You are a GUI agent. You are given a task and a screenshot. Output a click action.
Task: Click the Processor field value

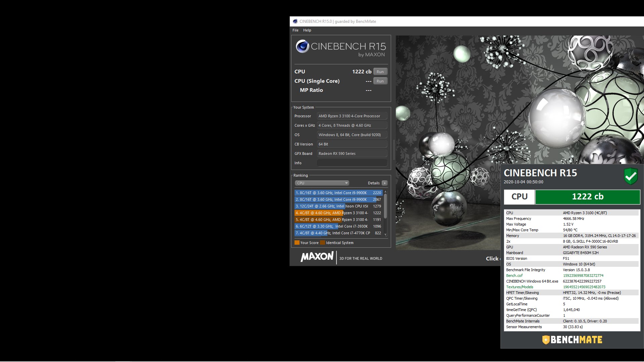pyautogui.click(x=352, y=116)
